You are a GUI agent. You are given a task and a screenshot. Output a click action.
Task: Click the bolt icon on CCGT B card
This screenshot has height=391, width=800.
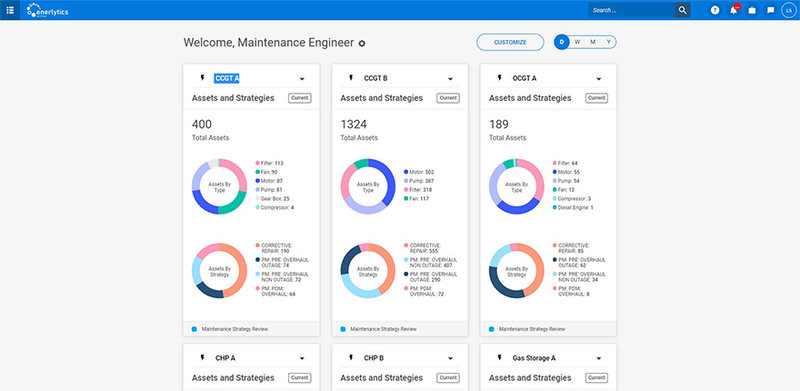pyautogui.click(x=351, y=78)
